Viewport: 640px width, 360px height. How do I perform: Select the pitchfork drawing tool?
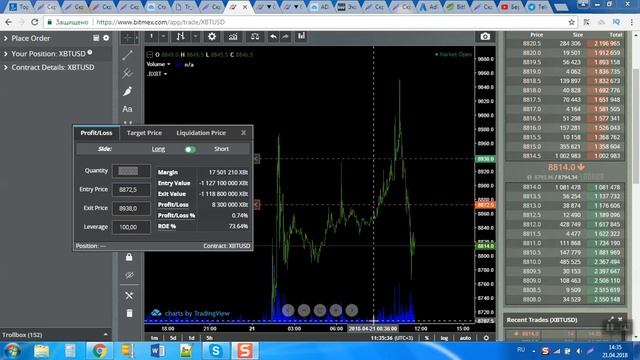tap(127, 73)
